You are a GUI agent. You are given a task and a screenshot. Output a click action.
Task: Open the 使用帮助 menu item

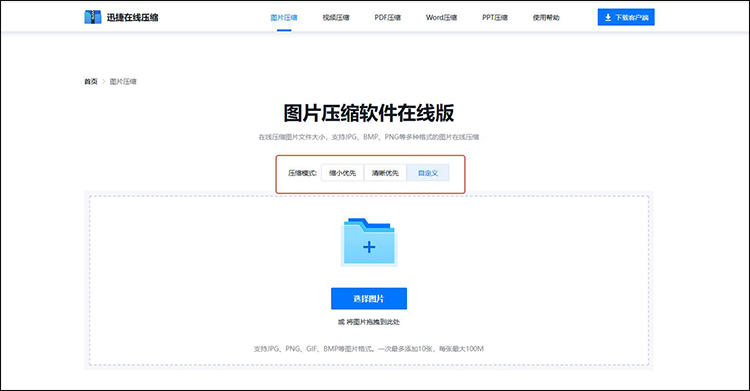click(x=546, y=18)
